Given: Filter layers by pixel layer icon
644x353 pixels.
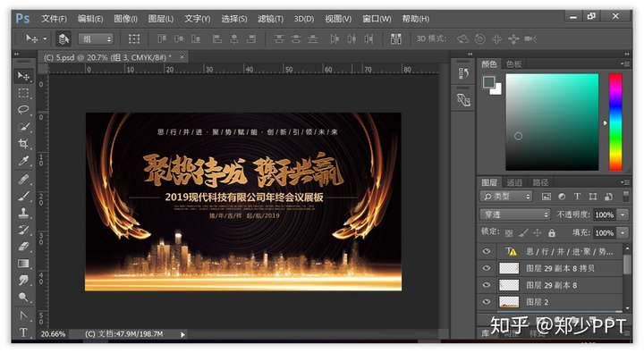Looking at the screenshot, I should [547, 197].
